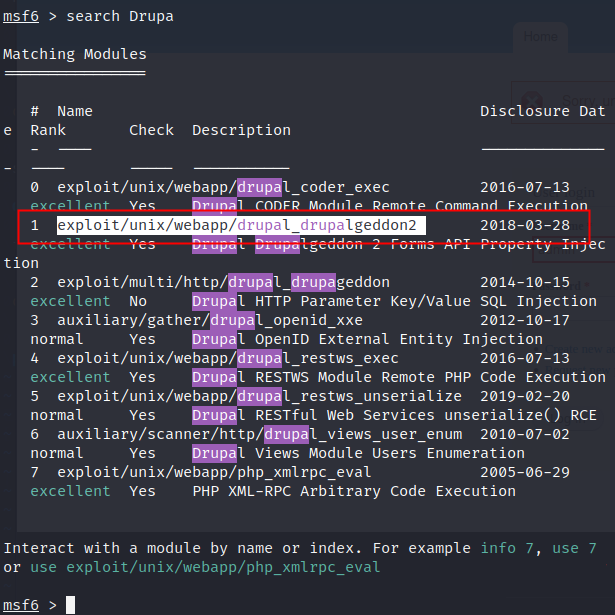Click the 'Name' column header

coord(75,111)
